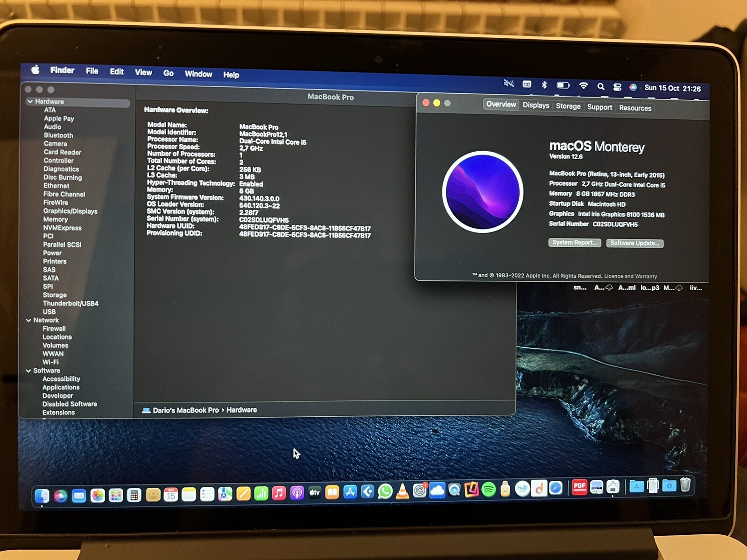Screen dimensions: 747x560
Task: Select Firewall under Network
Action: click(54, 329)
